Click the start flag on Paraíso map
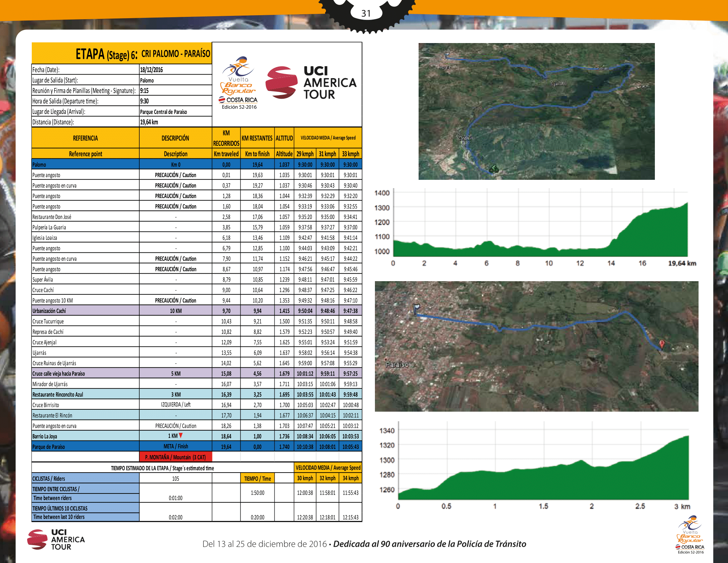Image resolution: width=728 pixels, height=563 pixels. (416, 309)
